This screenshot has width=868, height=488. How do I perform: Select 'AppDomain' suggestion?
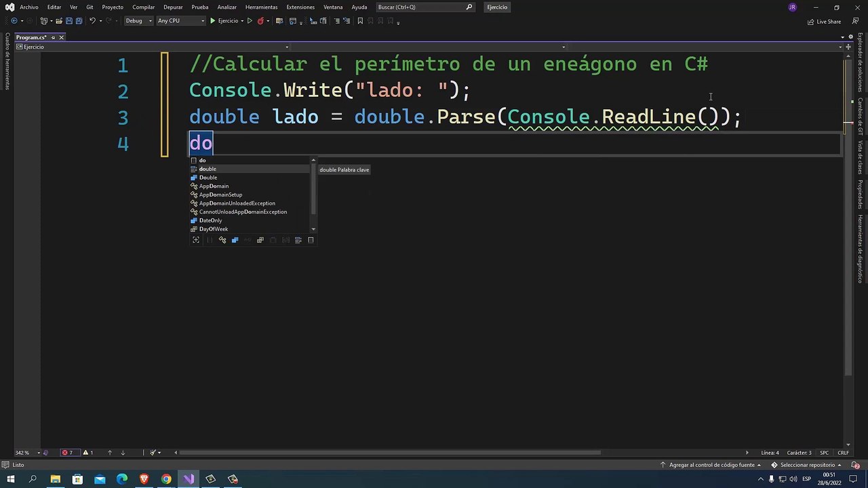(x=250, y=186)
